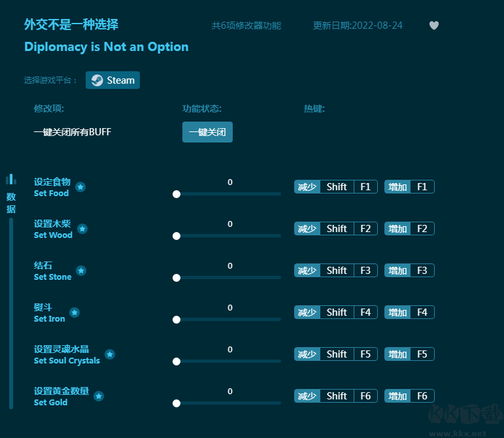The image size is (504, 438).
Task: Click the F2 key in the increase hotkey
Action: click(x=422, y=229)
